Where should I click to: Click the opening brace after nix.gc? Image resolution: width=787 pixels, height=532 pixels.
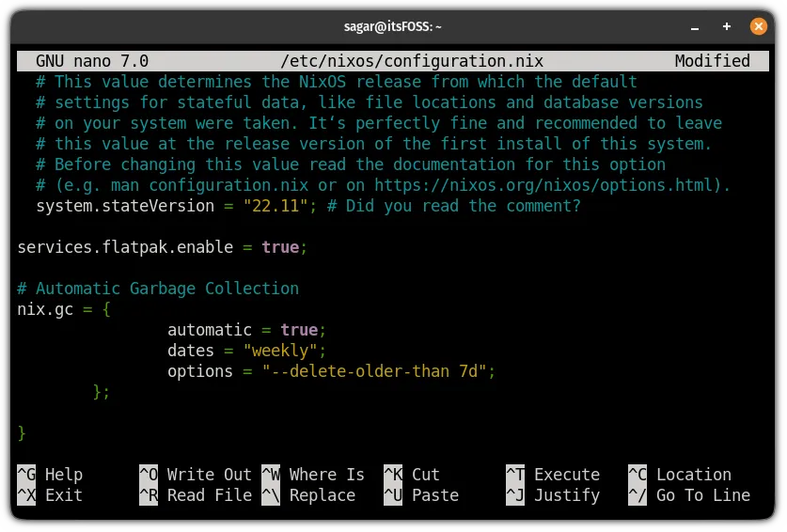tap(106, 309)
